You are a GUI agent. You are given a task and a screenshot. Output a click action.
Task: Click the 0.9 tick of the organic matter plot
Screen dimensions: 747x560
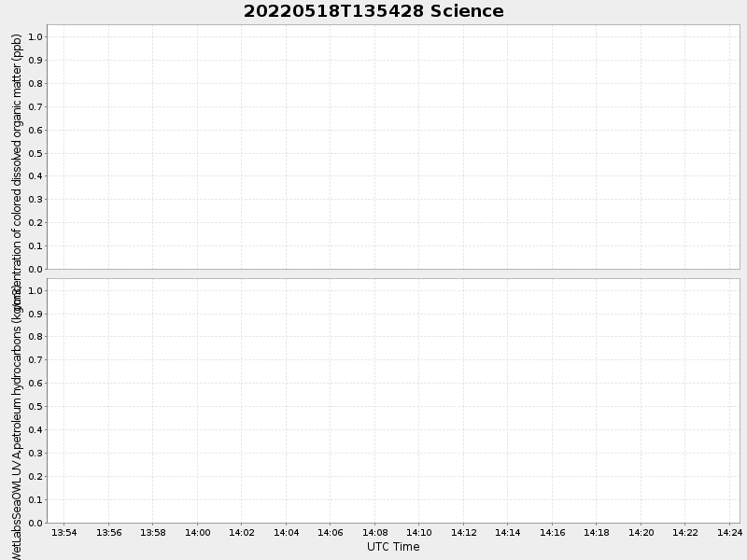pyautogui.click(x=35, y=60)
